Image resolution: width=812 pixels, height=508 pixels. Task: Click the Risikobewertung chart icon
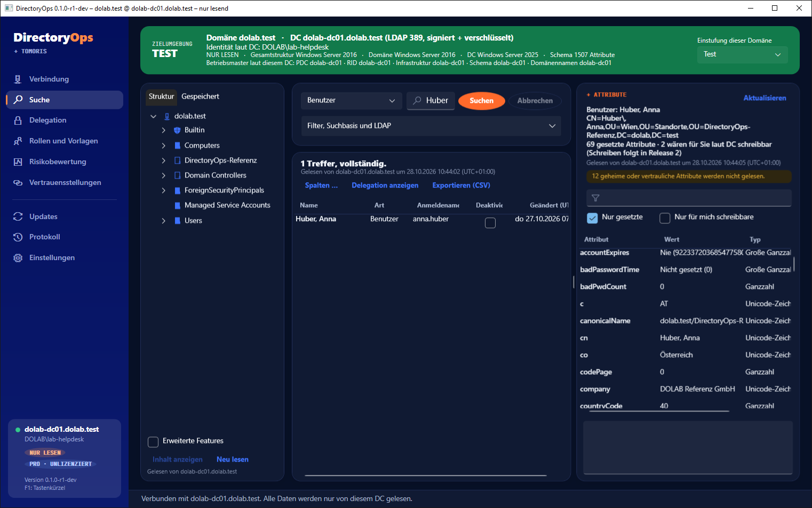pyautogui.click(x=18, y=162)
